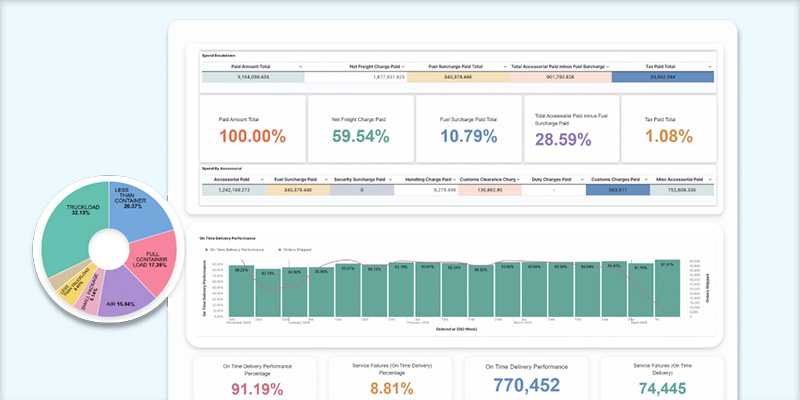Open the Fuel Surcharge Paid Total column dropdown

[503, 66]
